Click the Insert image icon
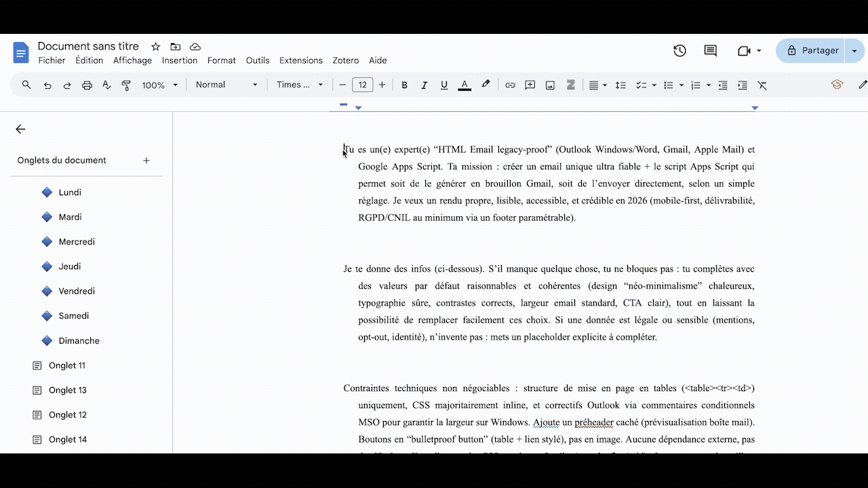The height and width of the screenshot is (488, 868). [550, 85]
